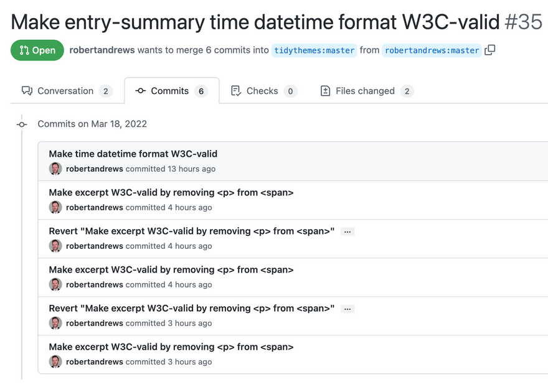Image resolution: width=548 pixels, height=392 pixels.
Task: Click the Open pull request status badge
Action: point(37,50)
